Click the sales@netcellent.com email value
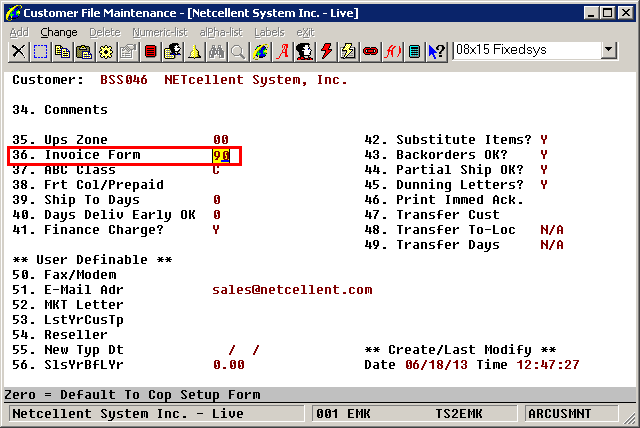Image resolution: width=640 pixels, height=428 pixels. click(292, 290)
